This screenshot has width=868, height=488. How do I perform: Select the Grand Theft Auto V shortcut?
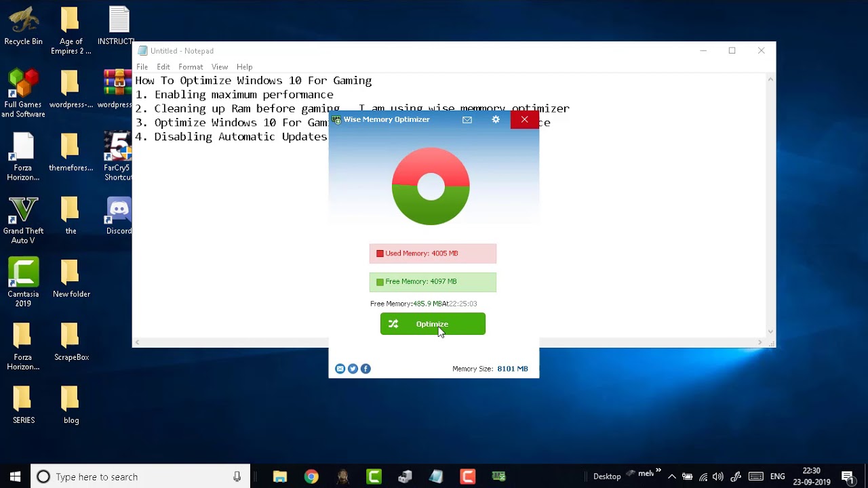24,221
